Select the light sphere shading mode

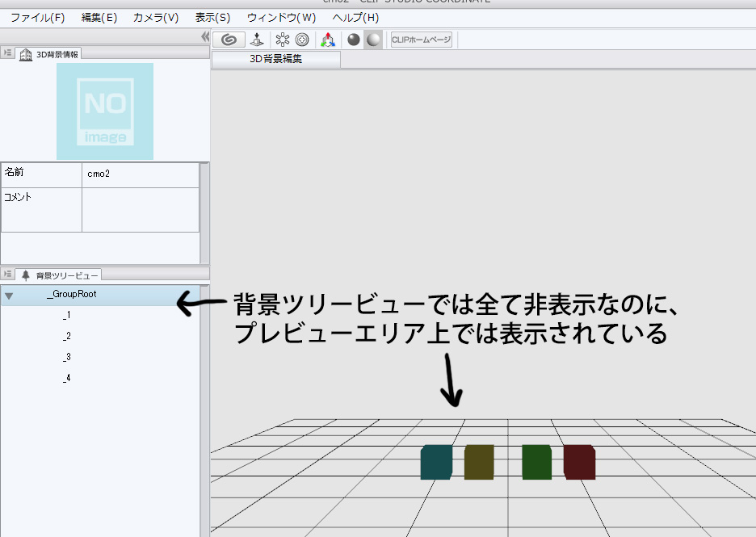pyautogui.click(x=372, y=40)
